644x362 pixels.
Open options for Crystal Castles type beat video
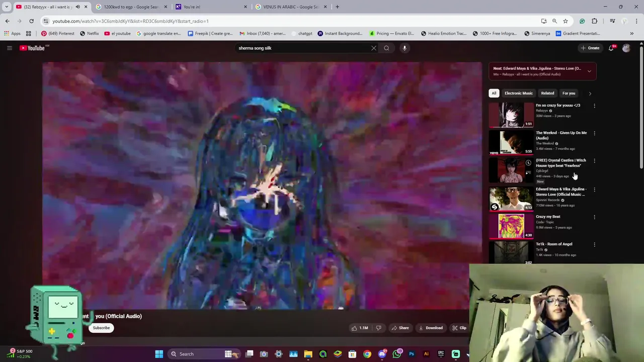594,161
